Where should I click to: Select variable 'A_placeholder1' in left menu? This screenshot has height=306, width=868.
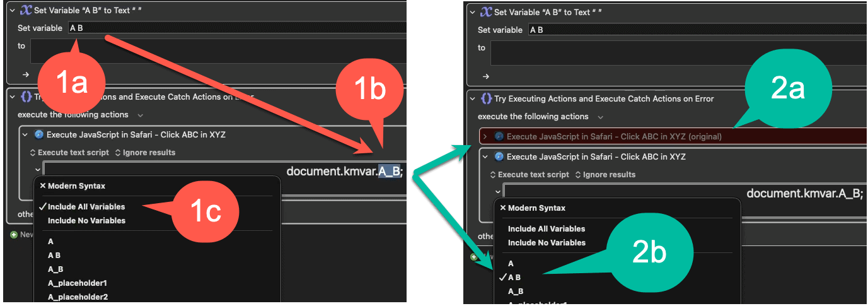tap(78, 283)
